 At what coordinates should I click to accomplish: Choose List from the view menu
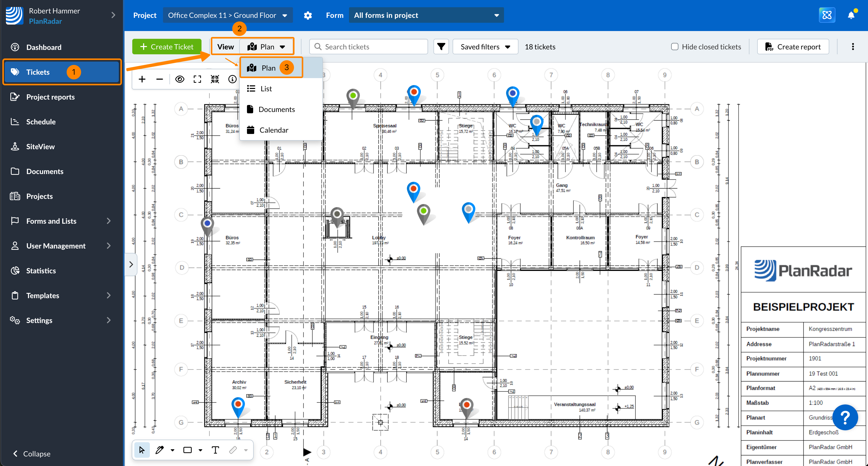pyautogui.click(x=266, y=89)
